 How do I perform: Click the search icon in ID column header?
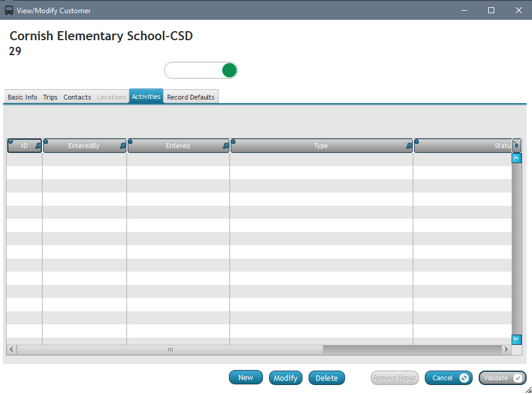click(x=38, y=146)
